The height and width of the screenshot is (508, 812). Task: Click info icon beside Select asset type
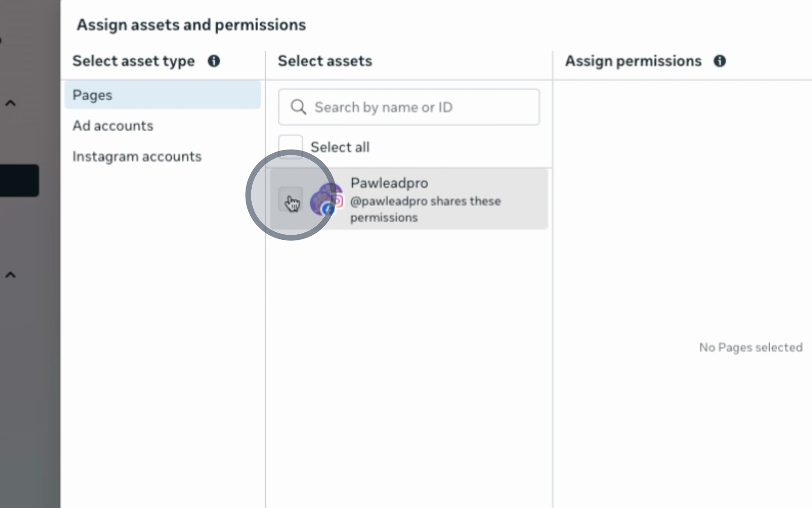coord(214,61)
